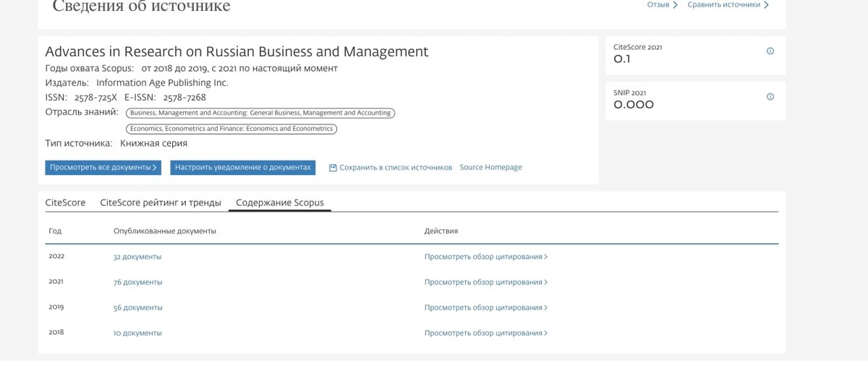Open the 76 документы link for 2021
This screenshot has width=868, height=371.
coord(137,282)
